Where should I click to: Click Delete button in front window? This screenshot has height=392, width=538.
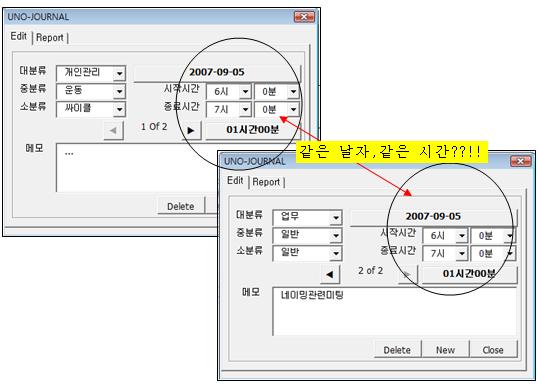point(397,350)
